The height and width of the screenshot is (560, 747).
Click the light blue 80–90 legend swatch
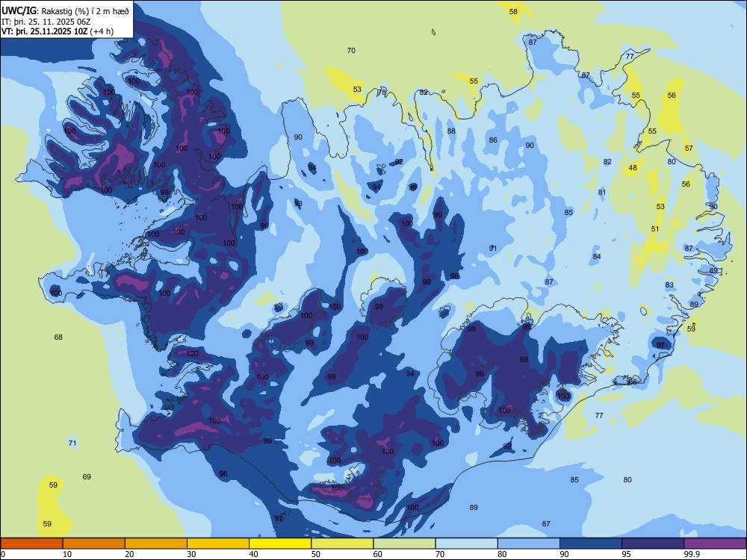click(529, 544)
